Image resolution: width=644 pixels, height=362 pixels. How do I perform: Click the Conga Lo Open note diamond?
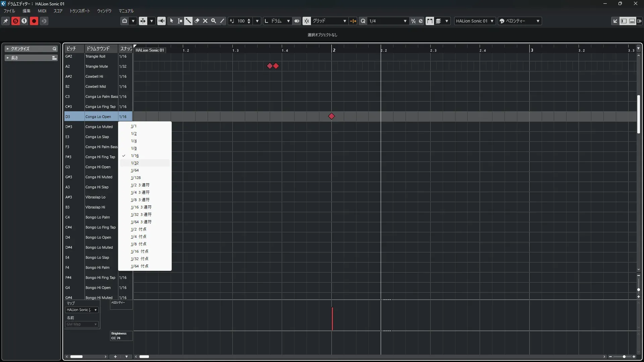pos(331,116)
